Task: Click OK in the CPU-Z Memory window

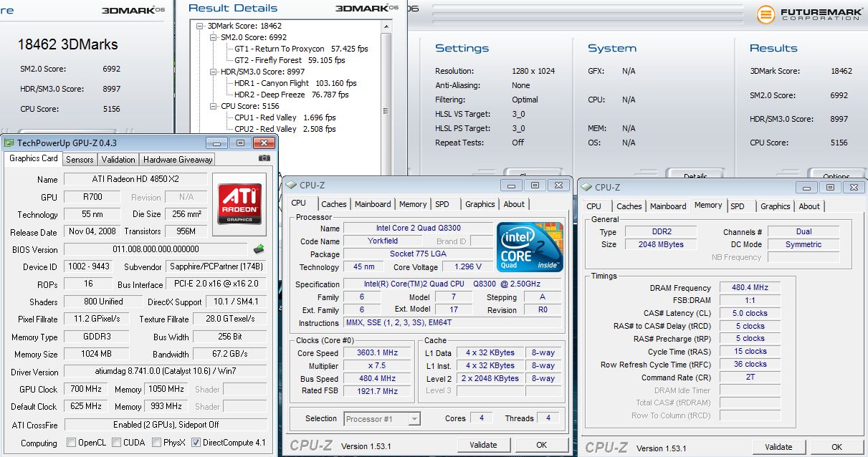Action: 836,447
